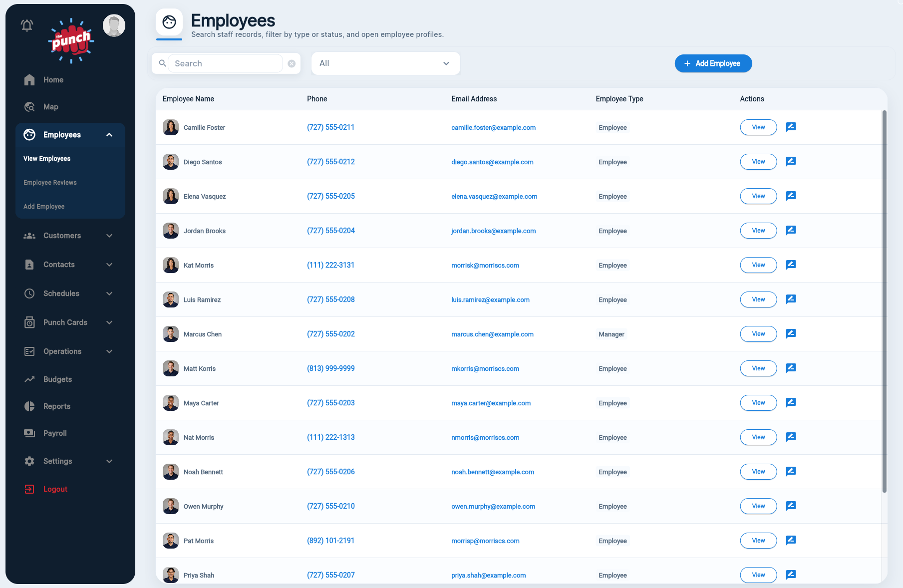Click Marcus Chen's avatar thumbnail
This screenshot has width=903, height=588.
coord(171,334)
